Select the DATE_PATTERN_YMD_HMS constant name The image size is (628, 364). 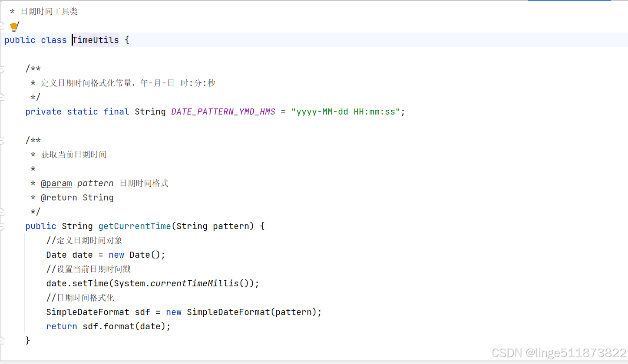click(x=223, y=111)
